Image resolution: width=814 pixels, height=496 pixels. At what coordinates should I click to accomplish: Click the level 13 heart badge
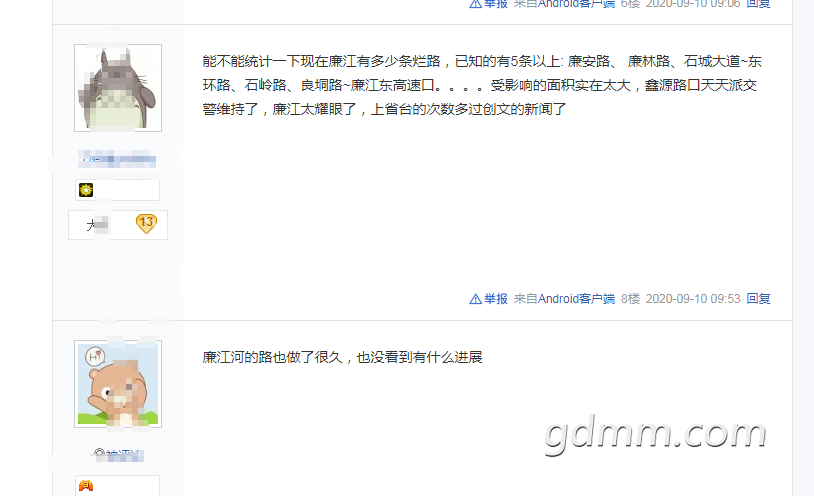pos(146,224)
